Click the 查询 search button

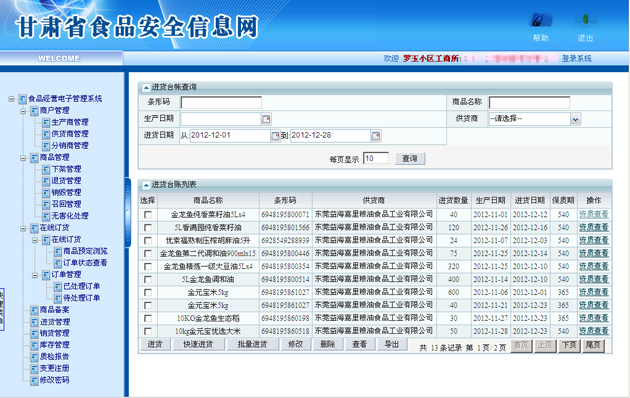point(410,159)
